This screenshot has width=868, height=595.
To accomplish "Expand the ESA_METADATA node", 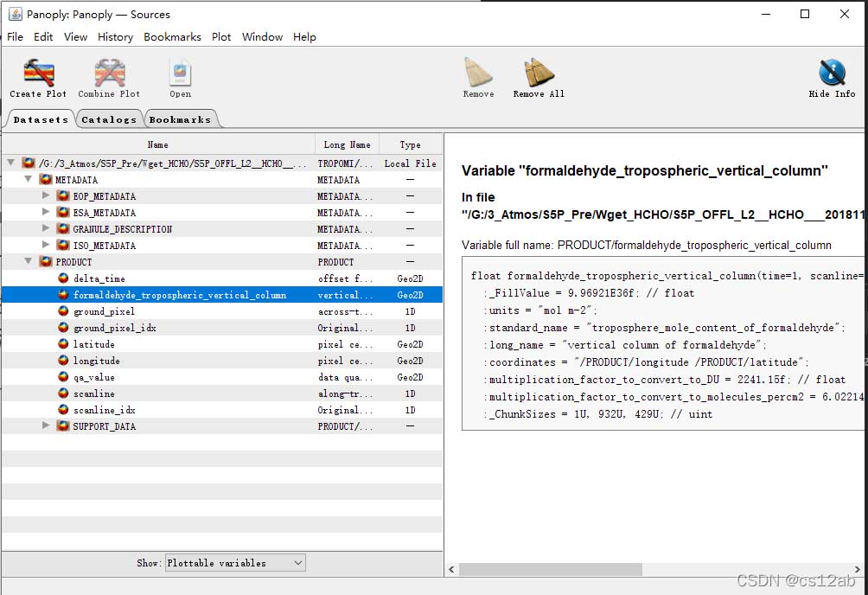I will point(46,212).
